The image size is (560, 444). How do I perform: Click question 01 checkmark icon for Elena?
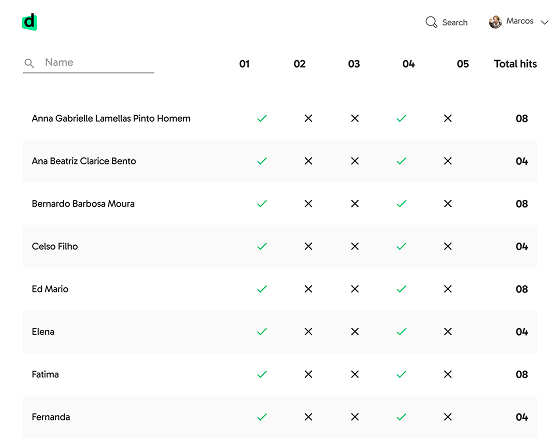tap(262, 332)
